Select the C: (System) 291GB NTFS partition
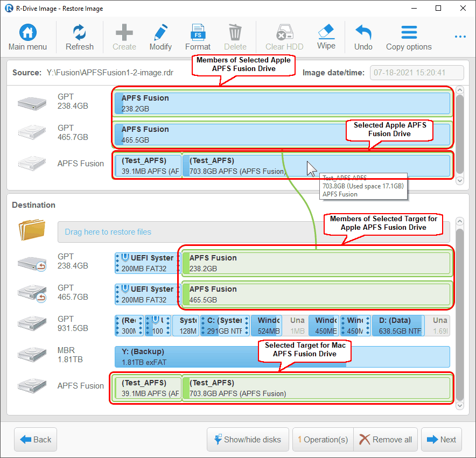Screen dimensions: 476x458 tap(225, 326)
